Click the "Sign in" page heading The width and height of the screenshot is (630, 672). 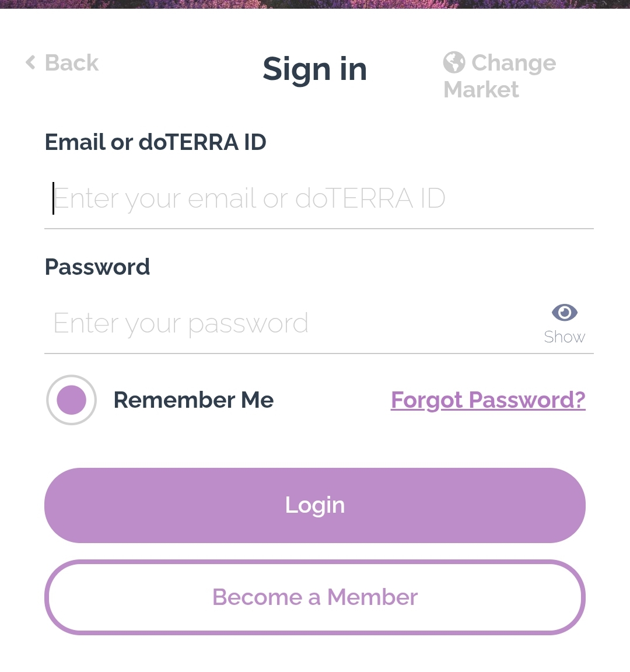click(x=314, y=69)
